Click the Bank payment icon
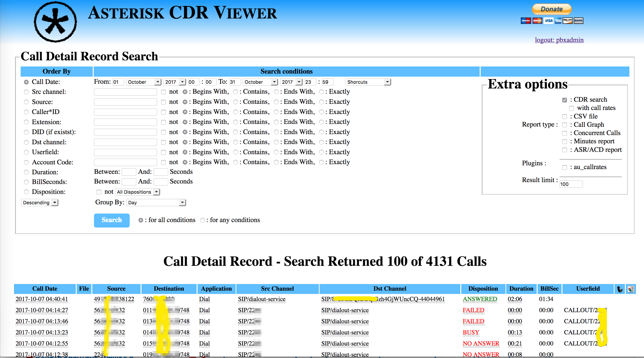The image size is (644, 358). [578, 21]
